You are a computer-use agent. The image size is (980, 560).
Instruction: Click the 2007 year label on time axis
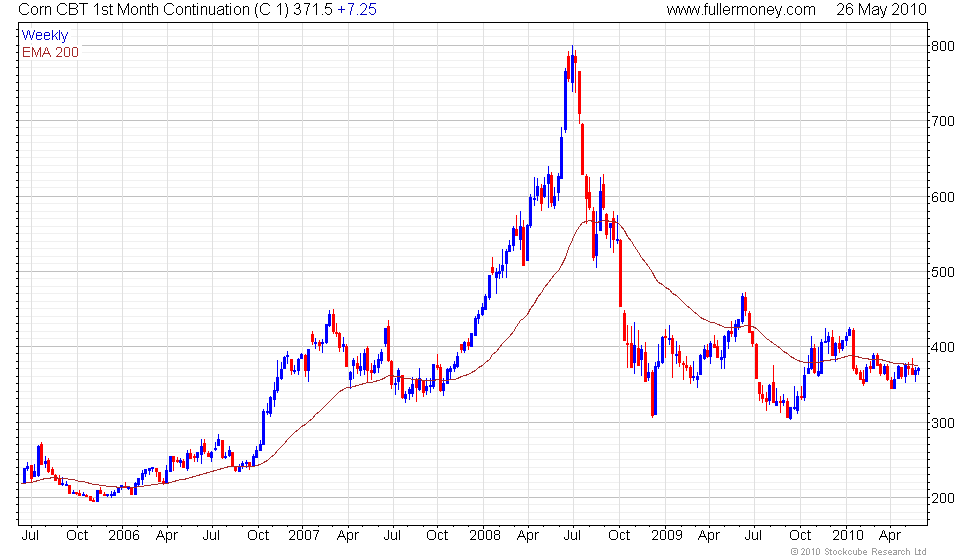coord(304,536)
